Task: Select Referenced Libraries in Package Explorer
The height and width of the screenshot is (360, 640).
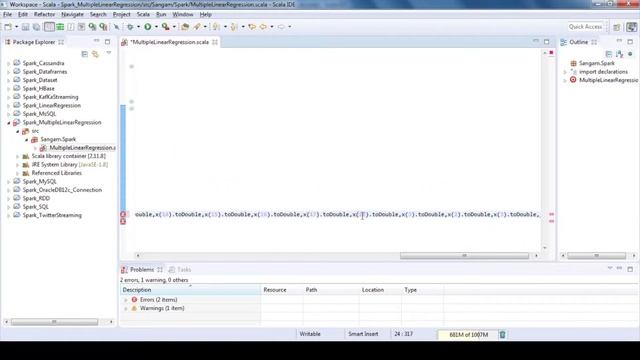Action: tap(56, 173)
